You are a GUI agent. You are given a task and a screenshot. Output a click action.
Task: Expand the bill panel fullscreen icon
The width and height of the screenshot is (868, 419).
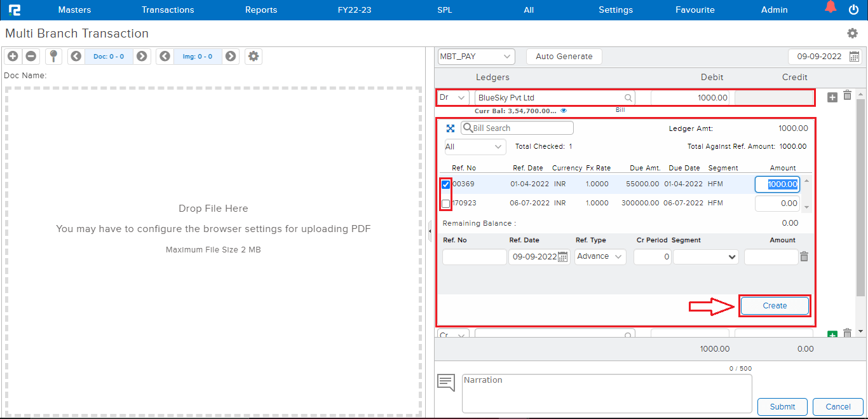451,128
